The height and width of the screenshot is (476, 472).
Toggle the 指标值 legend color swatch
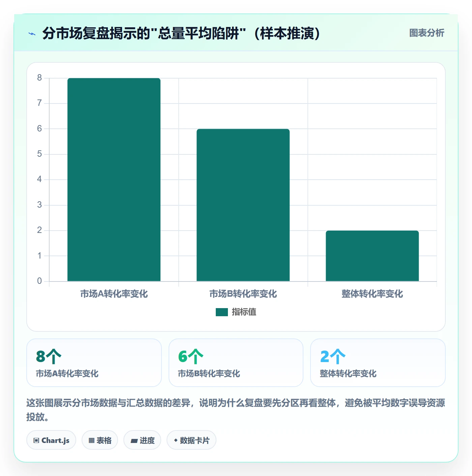point(222,312)
